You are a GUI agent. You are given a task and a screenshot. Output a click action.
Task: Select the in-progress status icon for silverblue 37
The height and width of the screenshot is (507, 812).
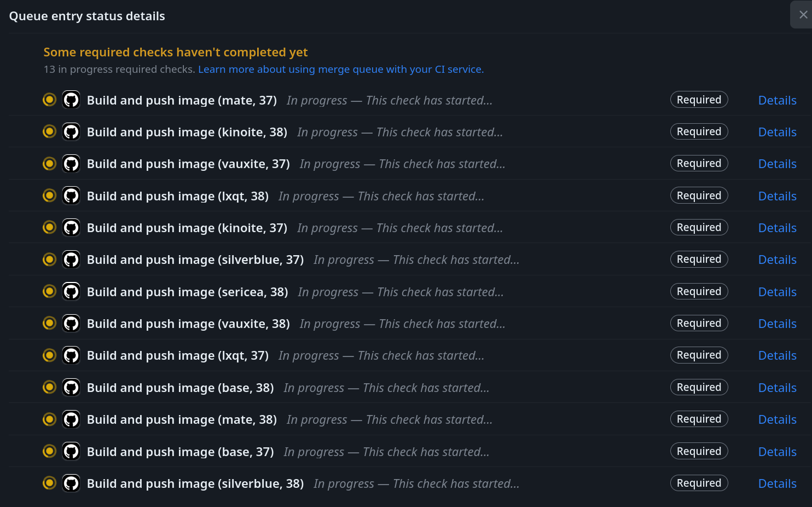click(49, 259)
